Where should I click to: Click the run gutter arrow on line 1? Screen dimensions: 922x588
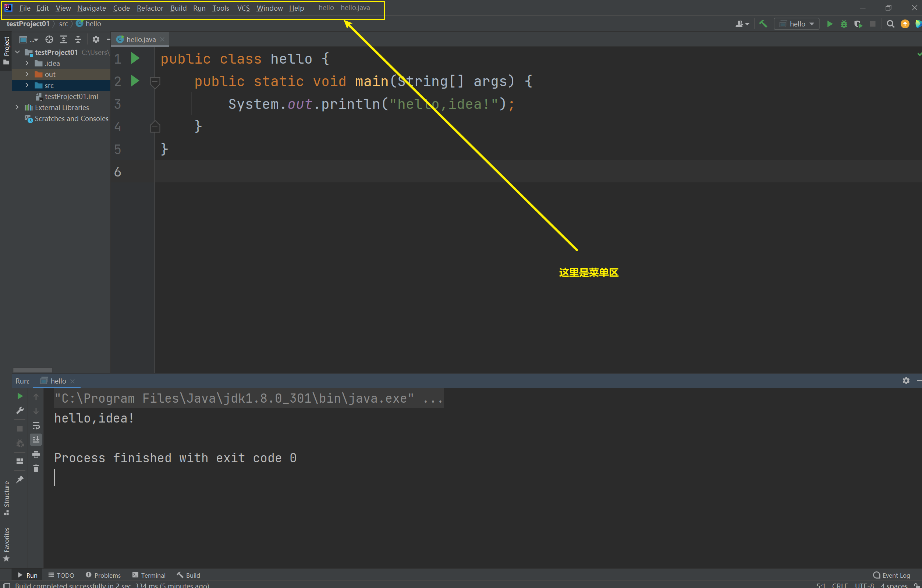pos(135,58)
